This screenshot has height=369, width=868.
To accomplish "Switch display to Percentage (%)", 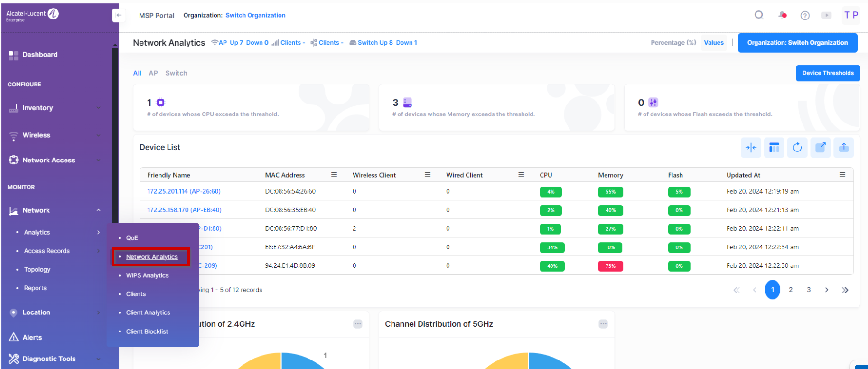I will point(673,43).
